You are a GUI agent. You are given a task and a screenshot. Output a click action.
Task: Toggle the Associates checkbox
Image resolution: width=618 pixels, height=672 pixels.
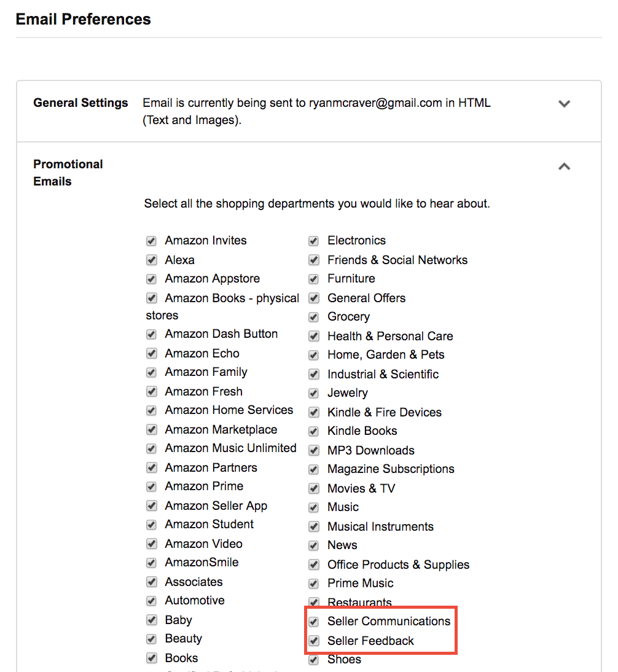pyautogui.click(x=151, y=582)
